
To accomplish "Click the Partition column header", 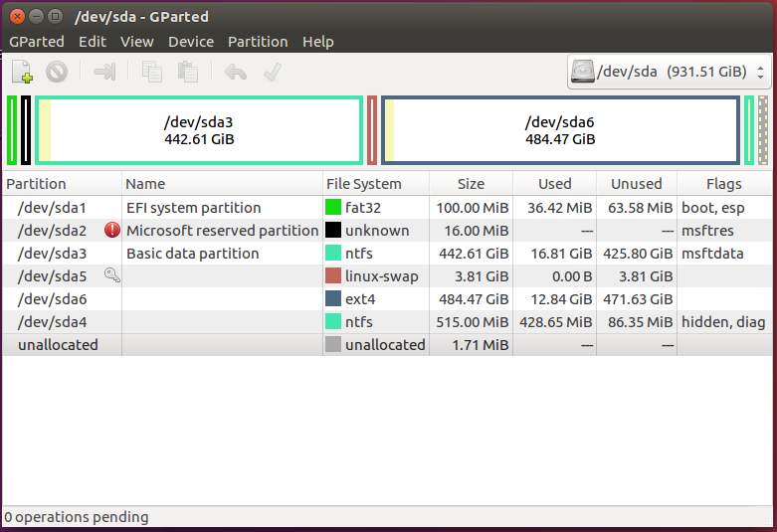I will coord(63,184).
